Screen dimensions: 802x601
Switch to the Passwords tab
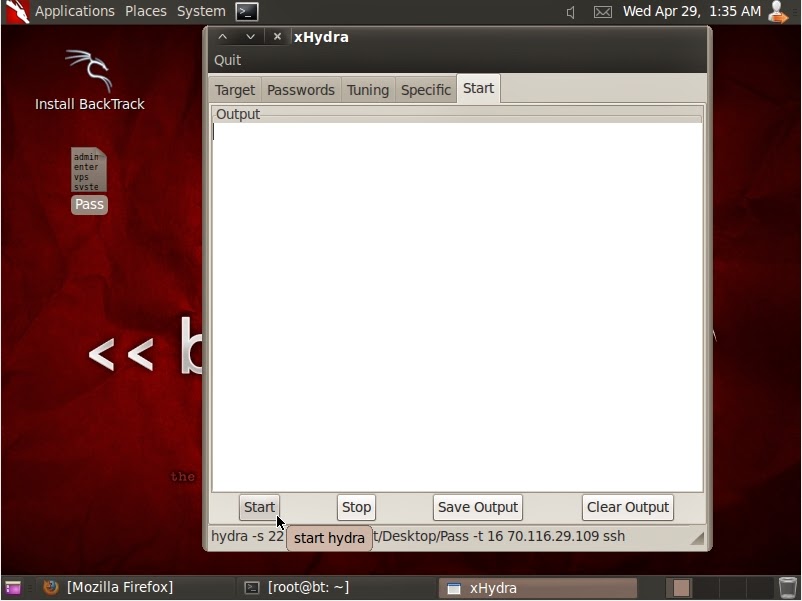tap(301, 90)
